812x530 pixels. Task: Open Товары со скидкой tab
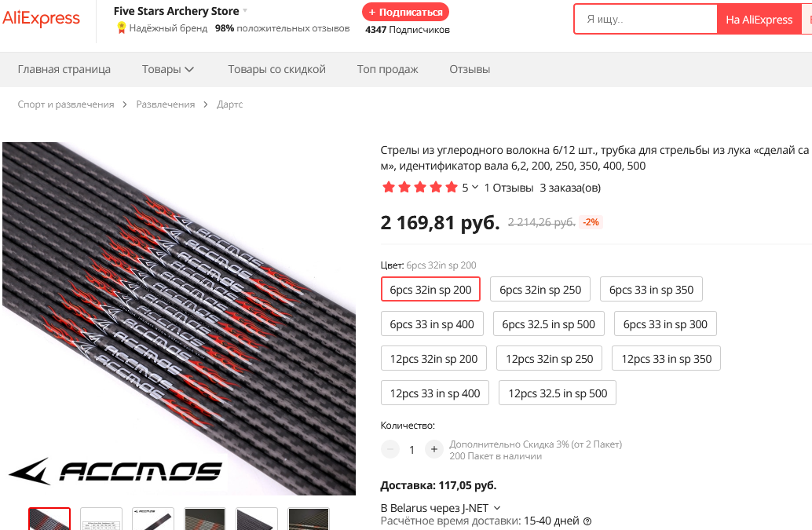(x=276, y=69)
